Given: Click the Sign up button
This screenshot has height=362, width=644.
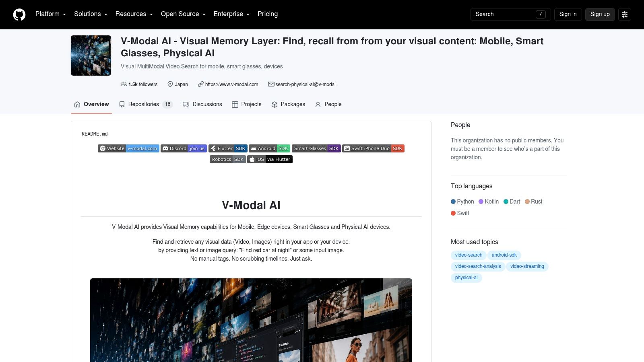Looking at the screenshot, I should [x=600, y=14].
